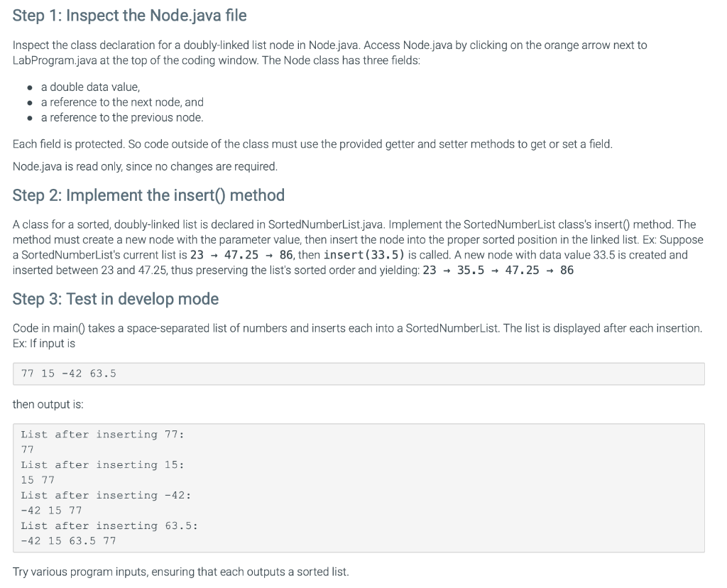This screenshot has height=588, width=727.
Task: Click the 'then output is:' label
Action: [x=48, y=404]
